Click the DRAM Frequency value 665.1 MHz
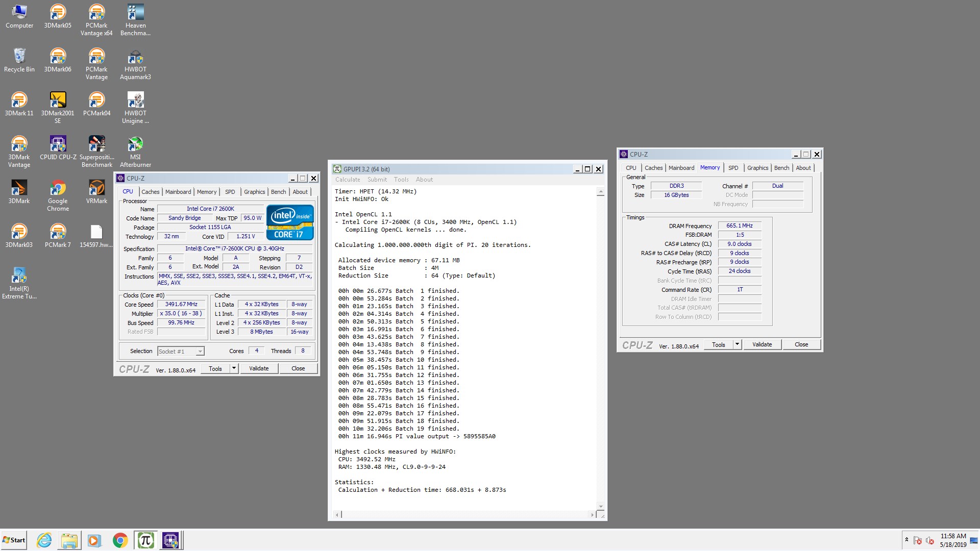980x551 pixels. 740,226
